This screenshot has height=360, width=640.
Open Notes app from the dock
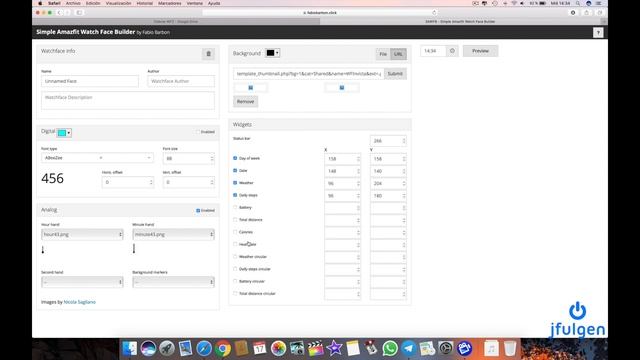(x=353, y=349)
